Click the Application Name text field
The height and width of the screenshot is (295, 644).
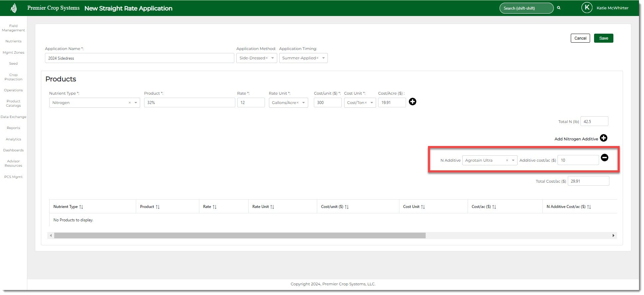139,58
